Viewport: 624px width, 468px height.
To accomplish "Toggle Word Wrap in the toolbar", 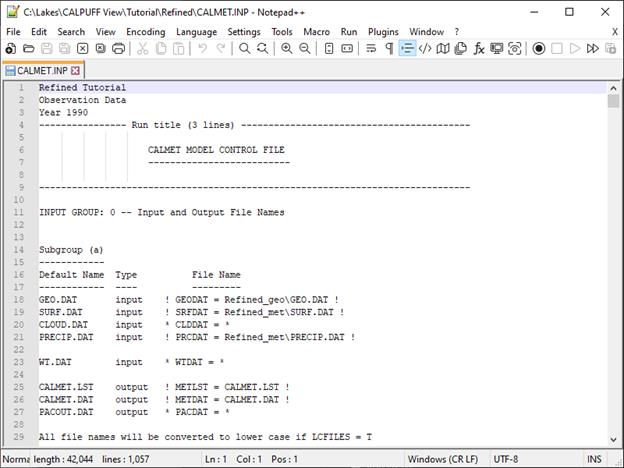I will (x=371, y=48).
